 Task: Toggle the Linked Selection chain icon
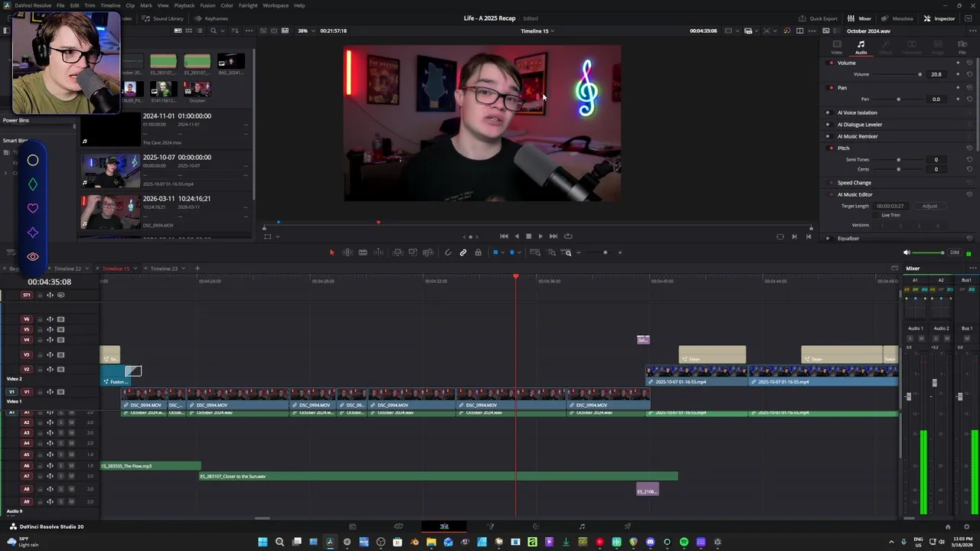click(x=463, y=253)
